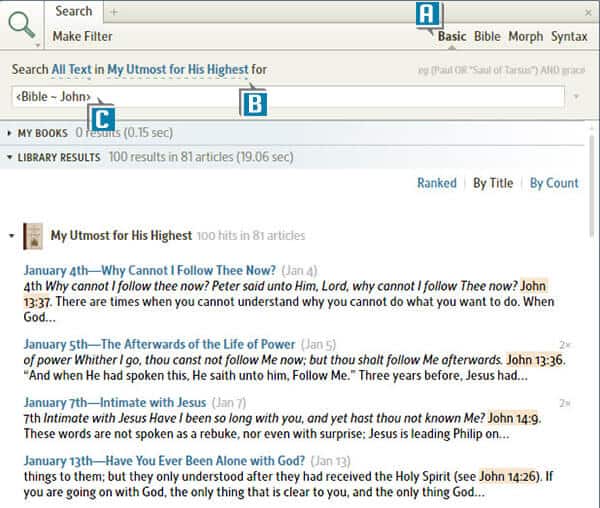Open the search history dropdown arrow
This screenshot has height=508, width=600.
(x=576, y=97)
